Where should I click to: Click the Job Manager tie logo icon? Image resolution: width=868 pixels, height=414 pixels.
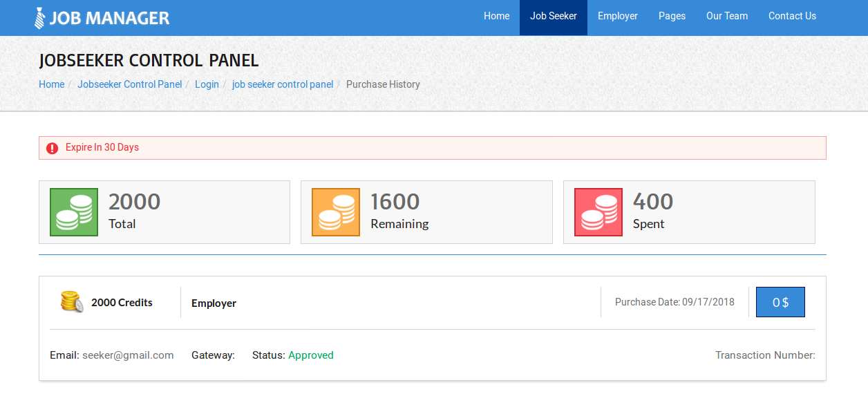coord(41,18)
